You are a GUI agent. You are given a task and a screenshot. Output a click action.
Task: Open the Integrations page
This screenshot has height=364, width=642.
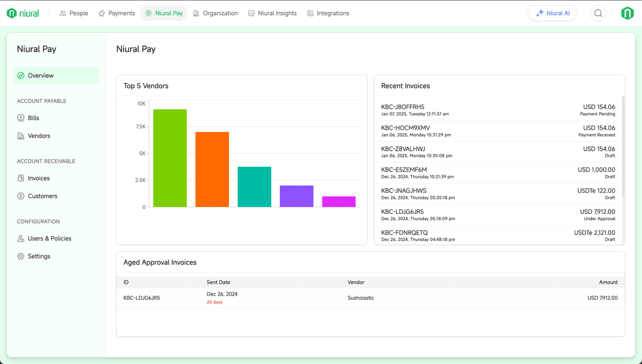coord(328,13)
